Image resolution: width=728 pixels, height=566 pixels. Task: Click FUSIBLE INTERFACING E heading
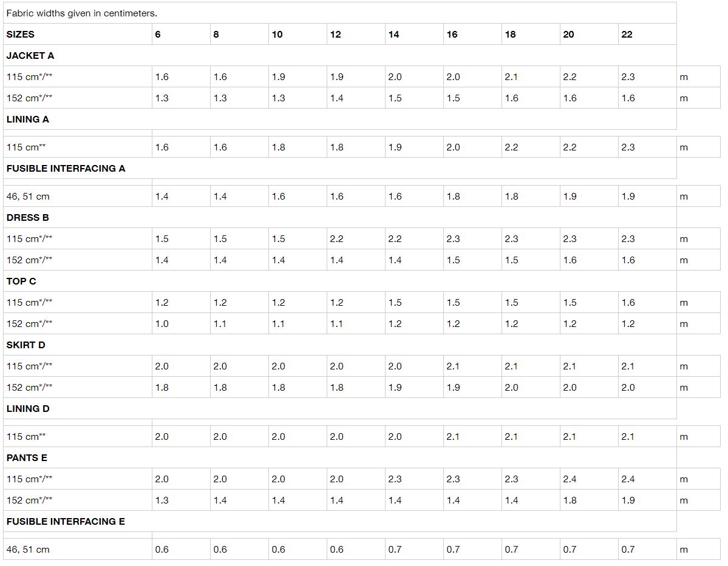pyautogui.click(x=66, y=522)
